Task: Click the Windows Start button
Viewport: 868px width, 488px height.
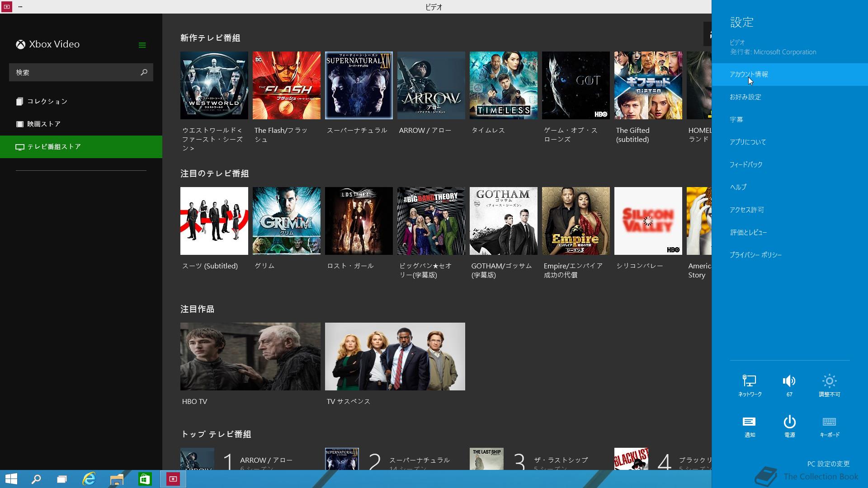Action: [x=11, y=479]
